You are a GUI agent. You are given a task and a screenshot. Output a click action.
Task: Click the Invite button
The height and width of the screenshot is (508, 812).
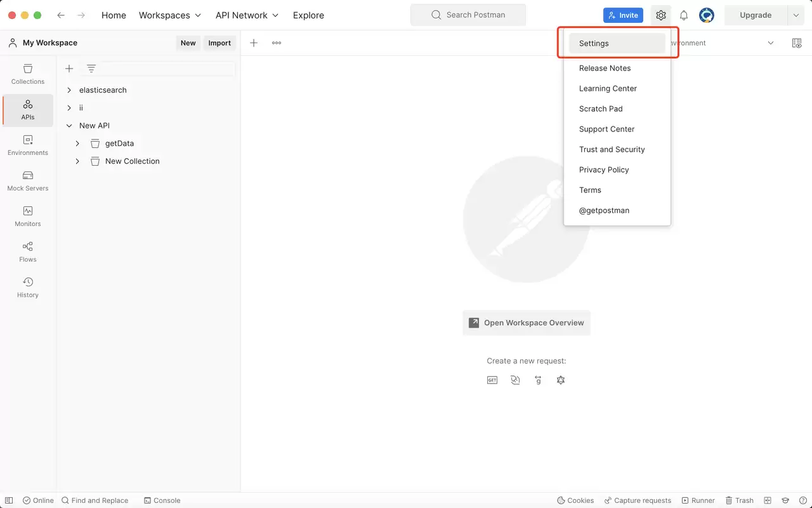[623, 15]
